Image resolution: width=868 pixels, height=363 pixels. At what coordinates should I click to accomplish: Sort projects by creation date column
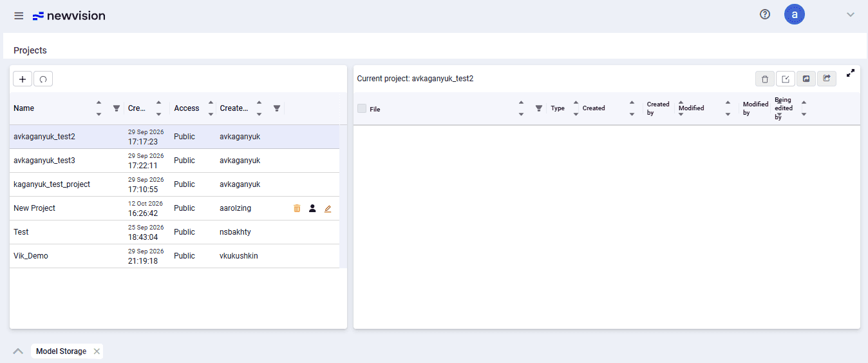click(x=158, y=108)
